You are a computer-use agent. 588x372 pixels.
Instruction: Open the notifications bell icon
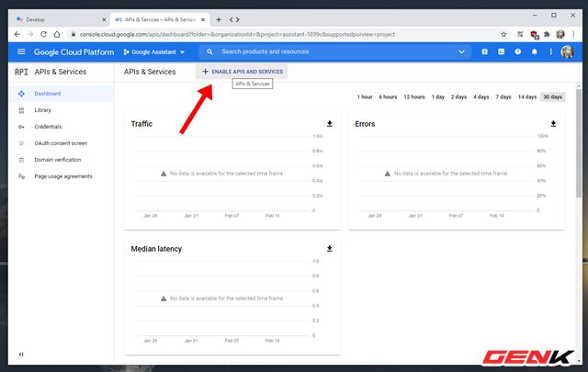[534, 51]
